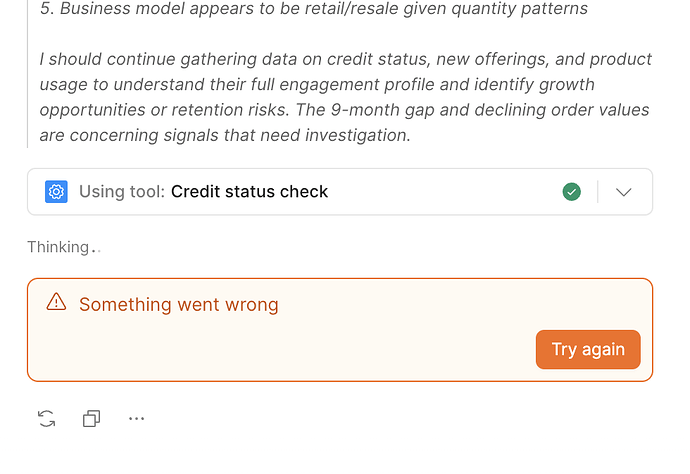Open the more options ellipsis menu
The width and height of the screenshot is (690, 474).
pyautogui.click(x=137, y=419)
